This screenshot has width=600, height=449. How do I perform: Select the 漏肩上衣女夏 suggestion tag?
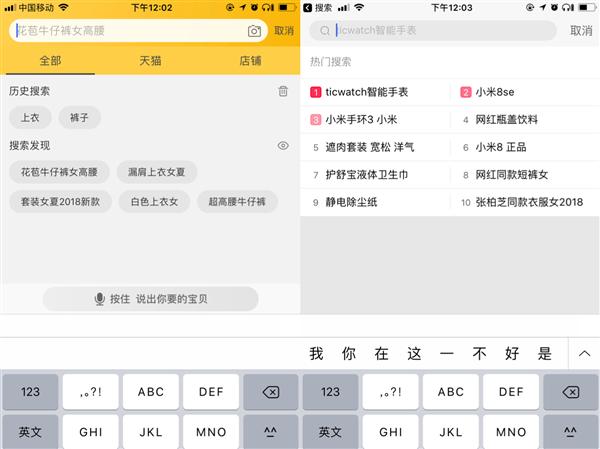pos(155,172)
